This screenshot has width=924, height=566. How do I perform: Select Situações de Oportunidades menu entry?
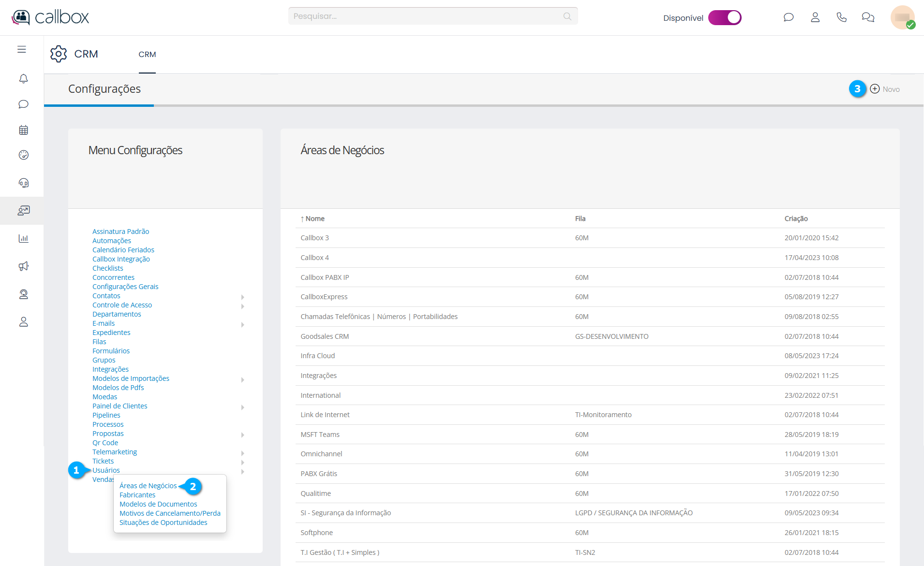click(163, 522)
